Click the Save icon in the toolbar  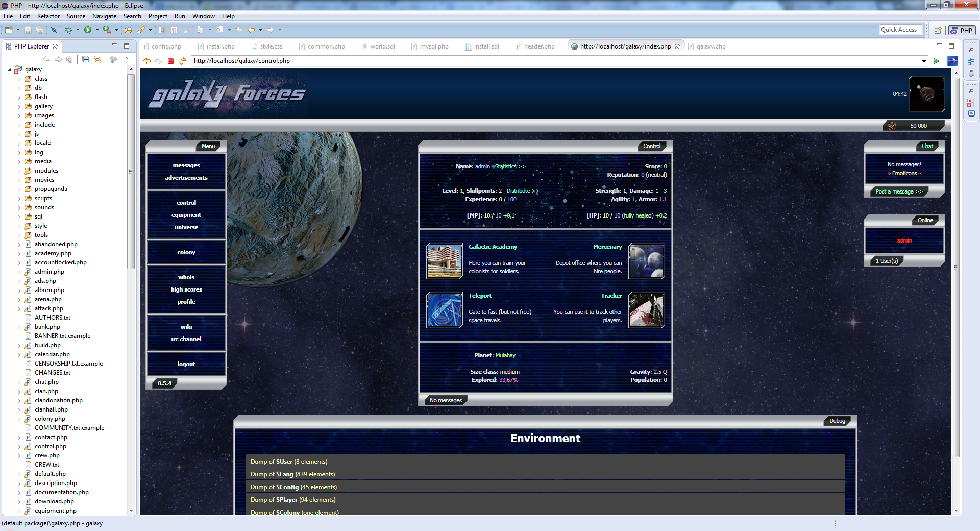(x=28, y=30)
